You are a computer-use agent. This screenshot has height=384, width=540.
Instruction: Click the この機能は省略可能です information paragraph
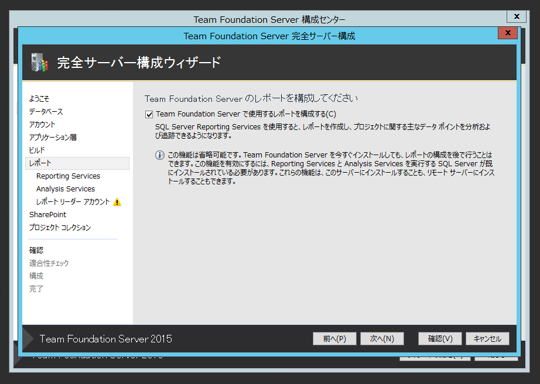tap(331, 168)
